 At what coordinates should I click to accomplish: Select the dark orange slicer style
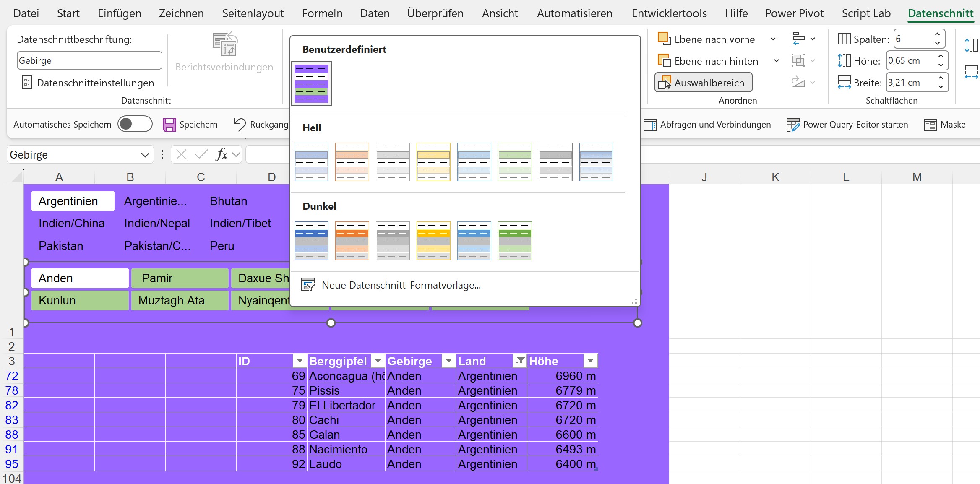(x=352, y=241)
